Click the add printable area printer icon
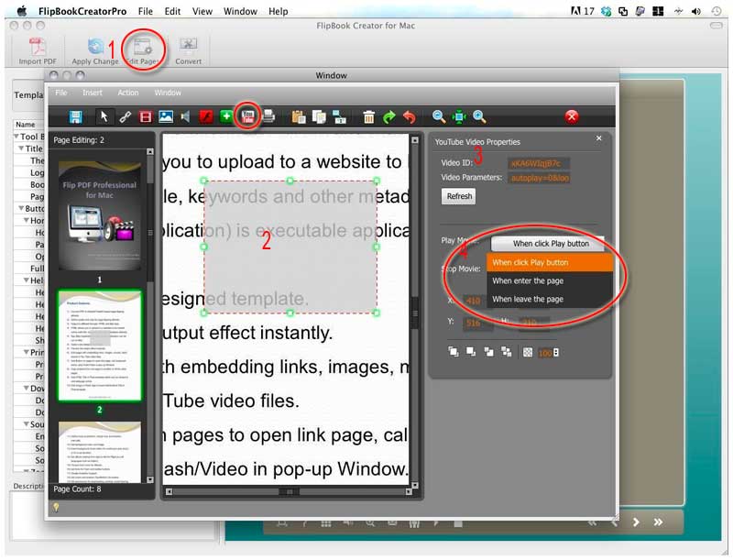Image resolution: width=733 pixels, height=560 pixels. click(268, 115)
